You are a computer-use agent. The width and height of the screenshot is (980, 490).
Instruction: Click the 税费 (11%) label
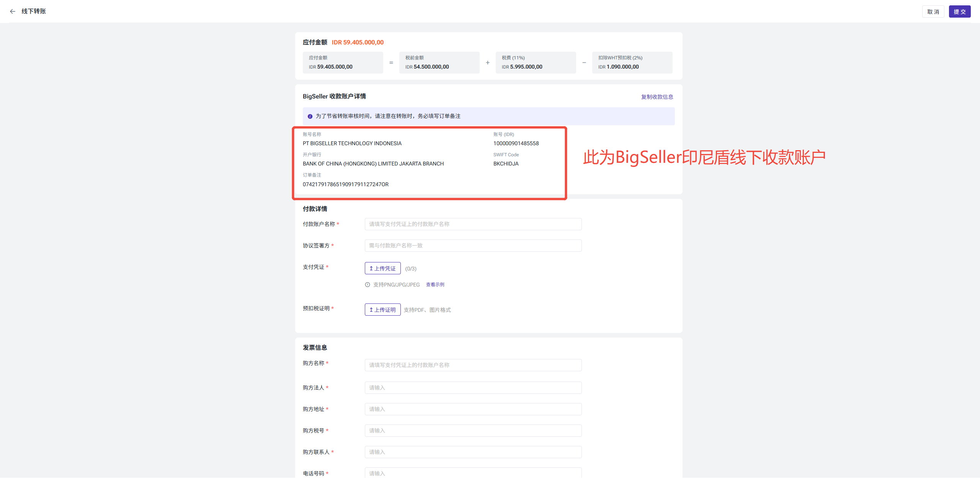[x=513, y=58]
